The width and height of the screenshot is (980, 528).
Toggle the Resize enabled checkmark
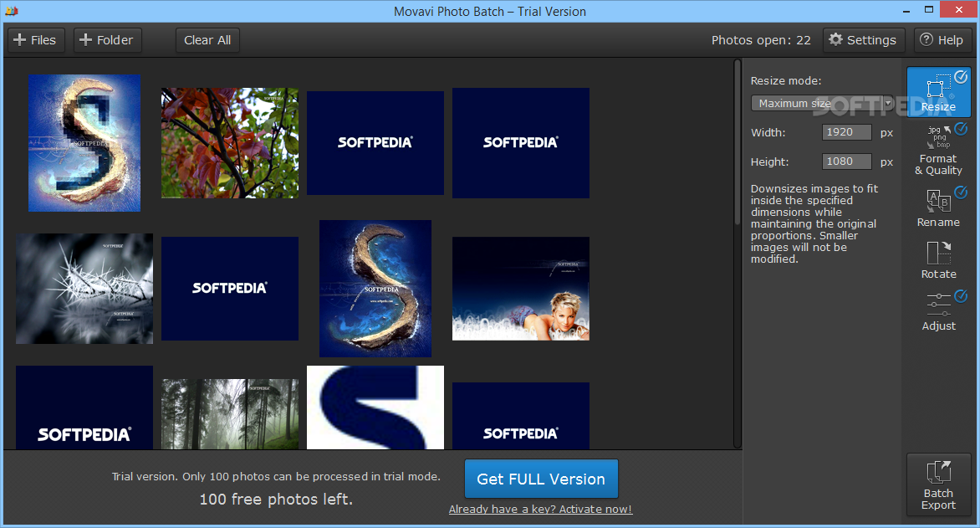[961, 76]
